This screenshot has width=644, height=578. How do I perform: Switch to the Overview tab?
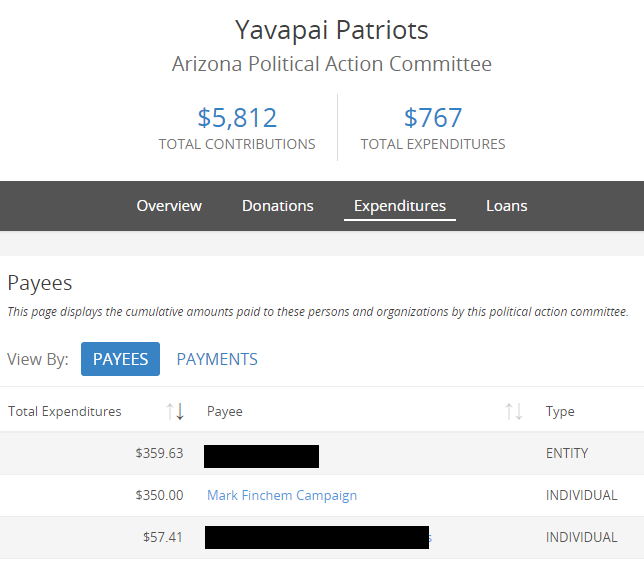point(169,206)
